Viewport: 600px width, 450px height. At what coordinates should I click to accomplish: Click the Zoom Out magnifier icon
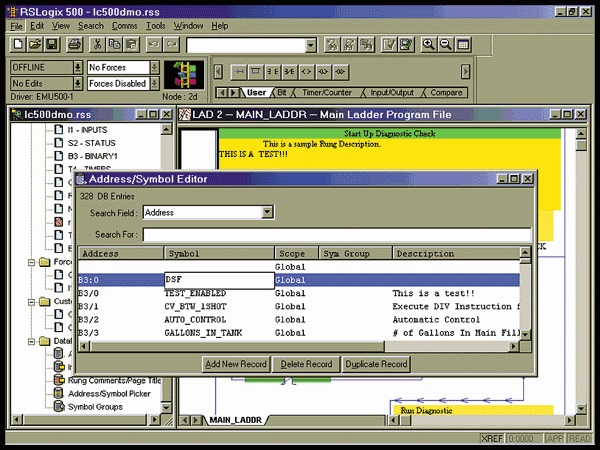pyautogui.click(x=445, y=45)
